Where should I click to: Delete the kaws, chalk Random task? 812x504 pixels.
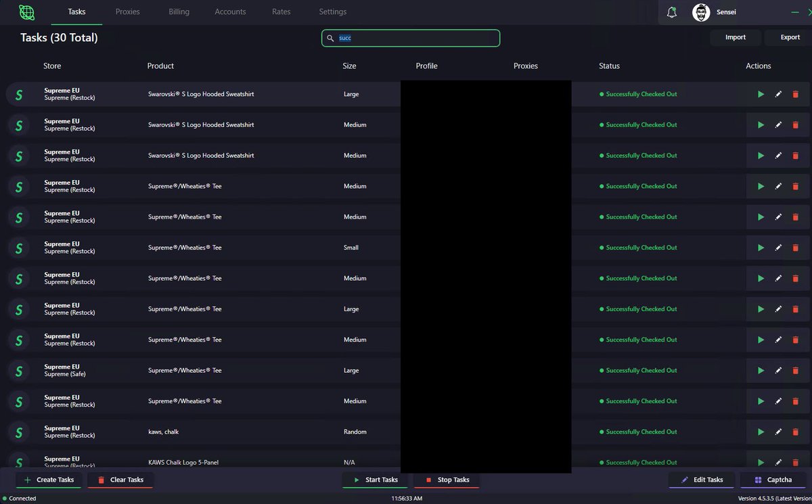(x=795, y=432)
